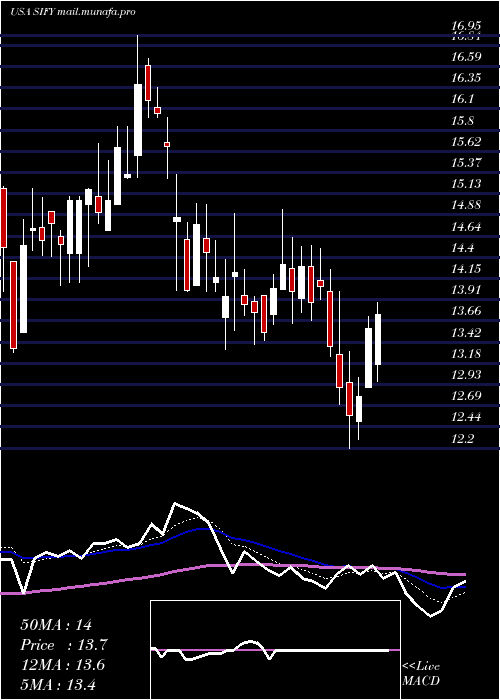Click the 14.88 price axis label
500x700 pixels.
466,205
